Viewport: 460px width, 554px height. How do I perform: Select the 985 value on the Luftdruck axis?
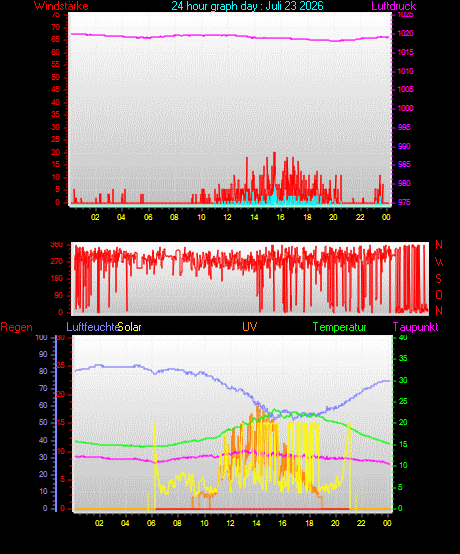click(x=404, y=164)
